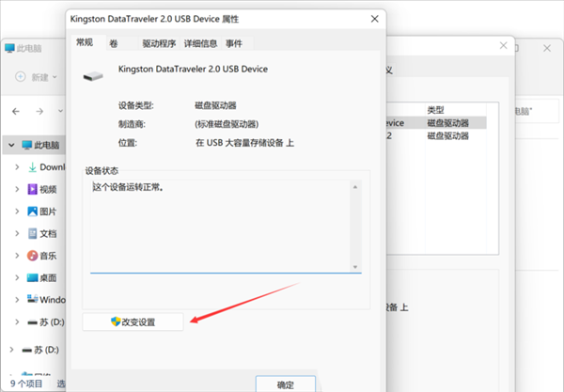Viewport: 564px width, 392px height.
Task: Switch to the 卷 tab
Action: 114,43
